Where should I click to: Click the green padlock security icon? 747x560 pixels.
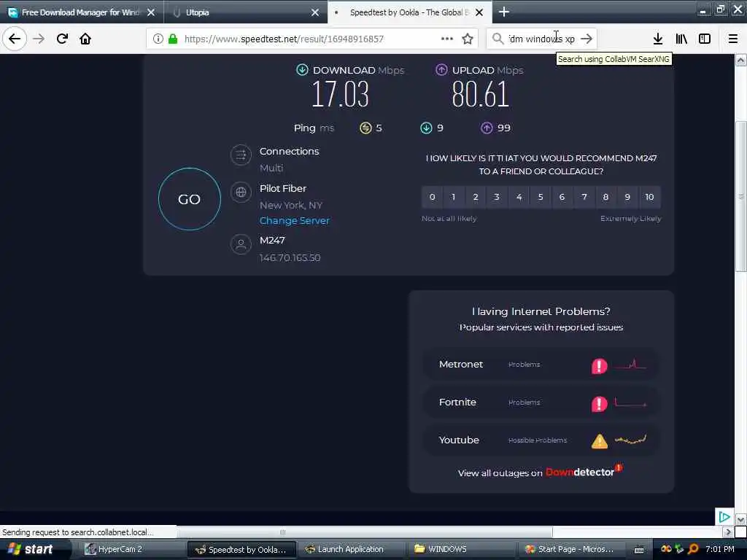click(x=172, y=39)
